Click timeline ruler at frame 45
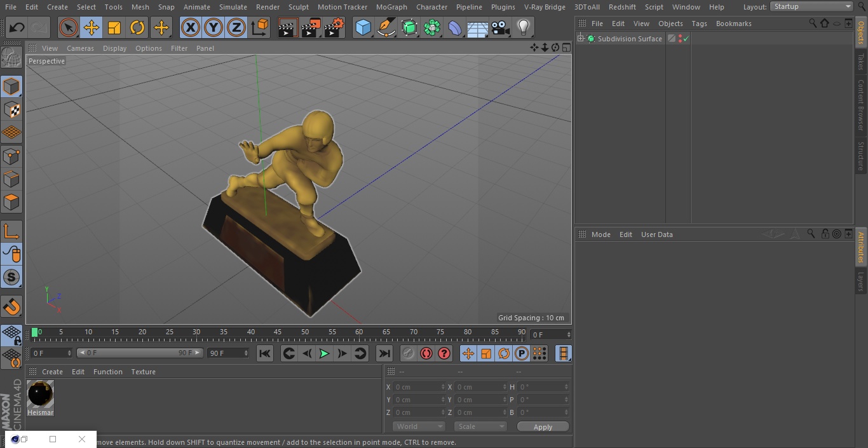868x448 pixels. point(278,332)
